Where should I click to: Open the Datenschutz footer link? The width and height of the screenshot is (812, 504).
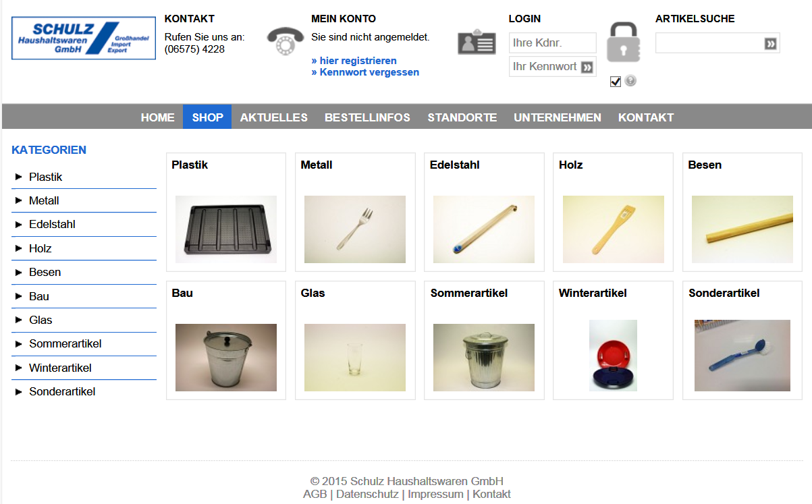tap(367, 494)
